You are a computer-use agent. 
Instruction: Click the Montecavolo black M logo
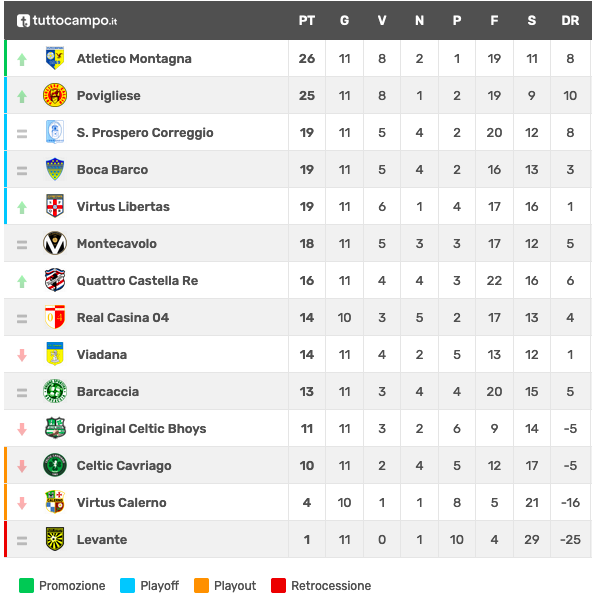(55, 243)
